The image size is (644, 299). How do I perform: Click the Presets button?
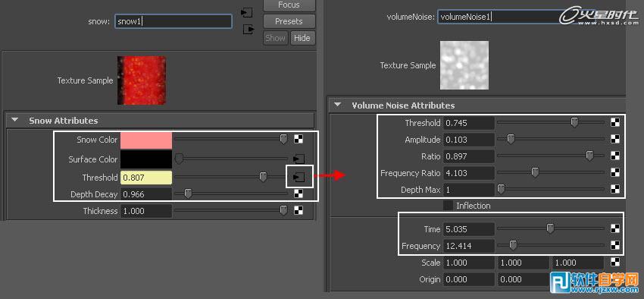tap(289, 21)
